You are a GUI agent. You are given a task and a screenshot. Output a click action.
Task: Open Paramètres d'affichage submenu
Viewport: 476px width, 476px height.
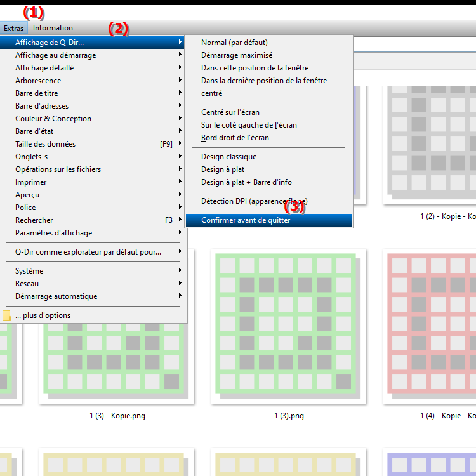93,233
